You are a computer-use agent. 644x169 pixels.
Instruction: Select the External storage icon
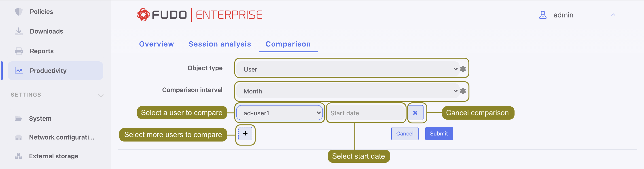[19, 156]
